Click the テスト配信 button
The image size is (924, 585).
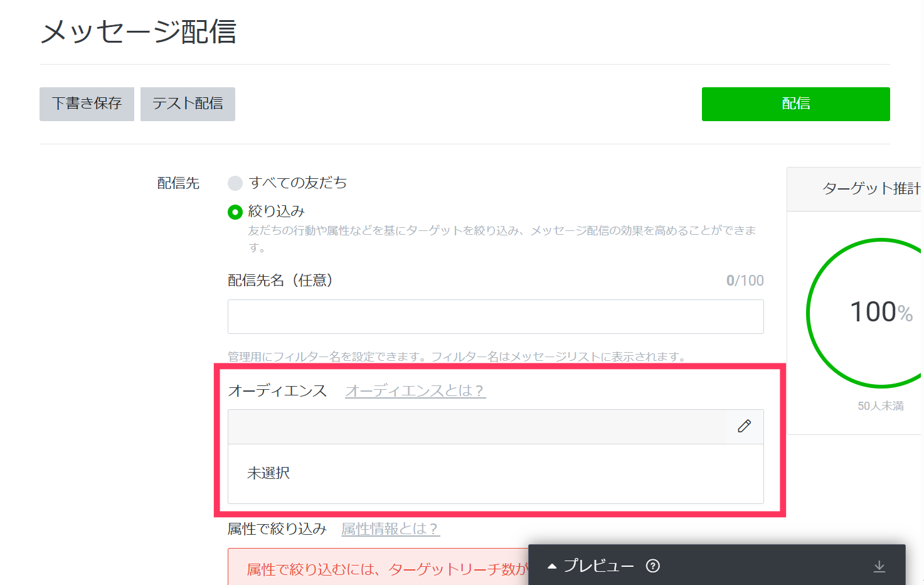click(188, 104)
